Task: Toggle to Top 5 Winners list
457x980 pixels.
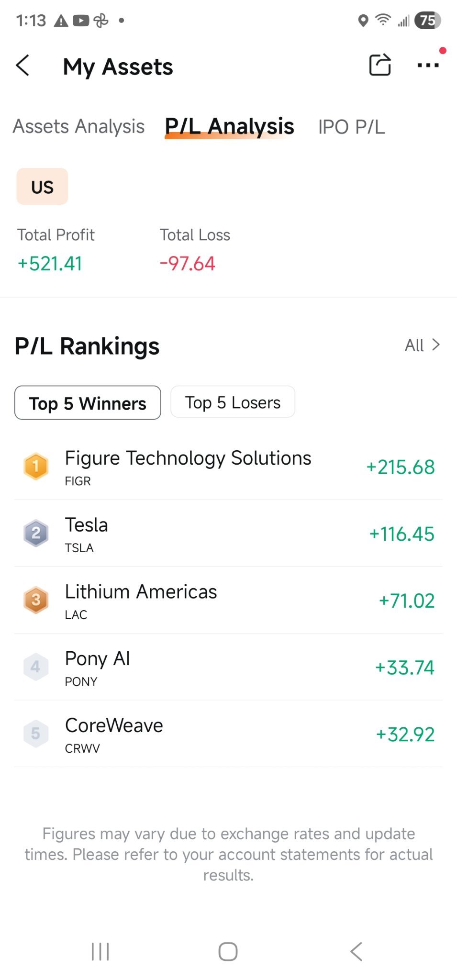Action: tap(88, 403)
